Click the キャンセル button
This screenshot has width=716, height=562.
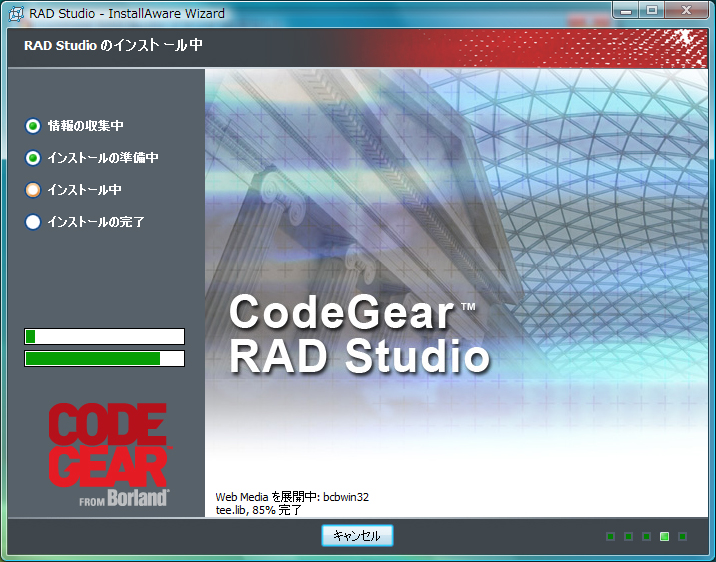pos(357,536)
